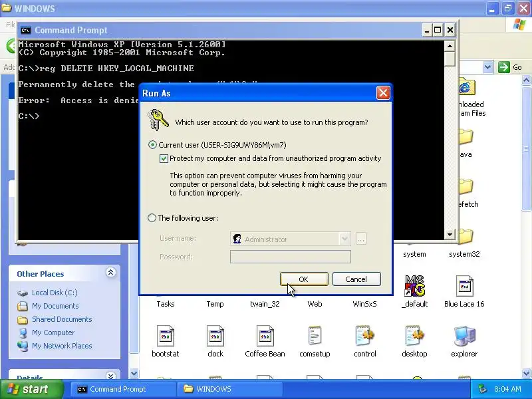This screenshot has width=532, height=399.
Task: Select the Downloaded Program Files folder icon
Action: [467, 86]
